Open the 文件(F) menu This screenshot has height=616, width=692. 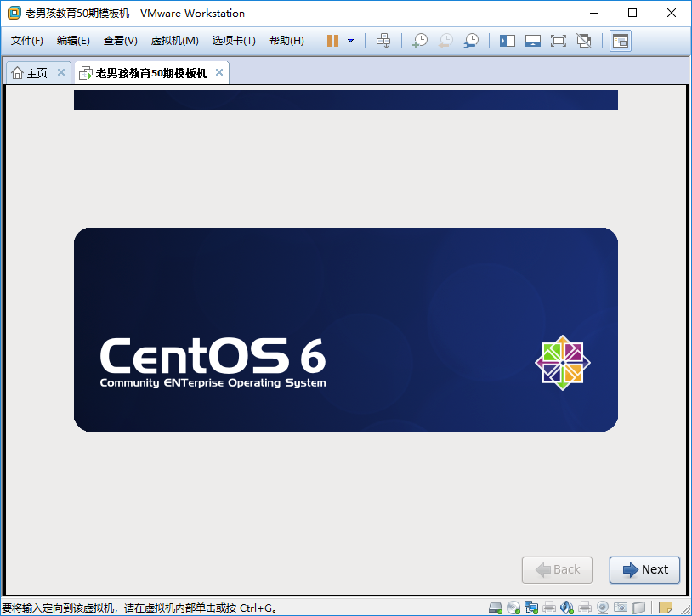(27, 41)
